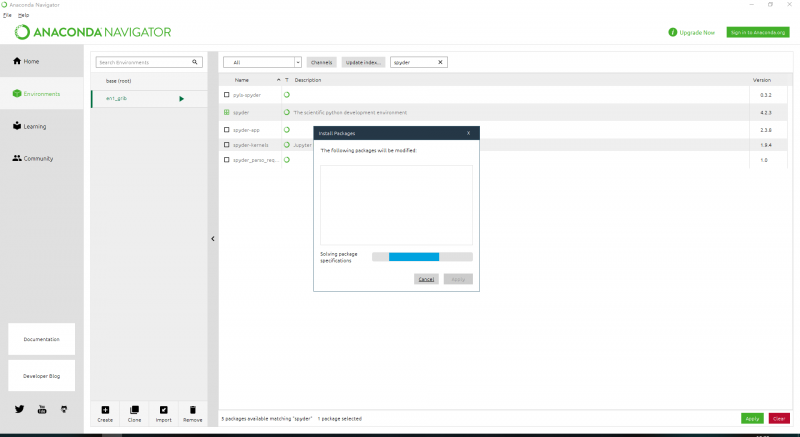Open the Twitter icon link
The width and height of the screenshot is (800, 437).
20,409
